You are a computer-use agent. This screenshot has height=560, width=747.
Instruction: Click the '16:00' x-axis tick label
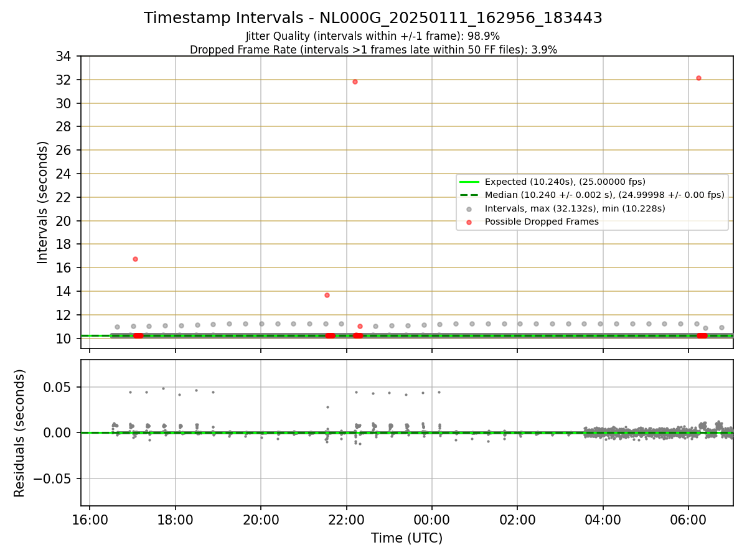[x=90, y=519]
